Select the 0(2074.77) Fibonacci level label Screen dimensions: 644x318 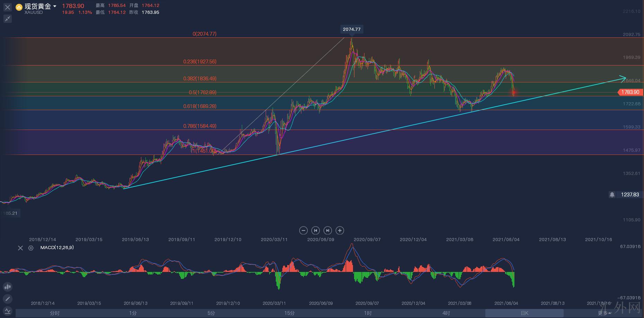[204, 34]
